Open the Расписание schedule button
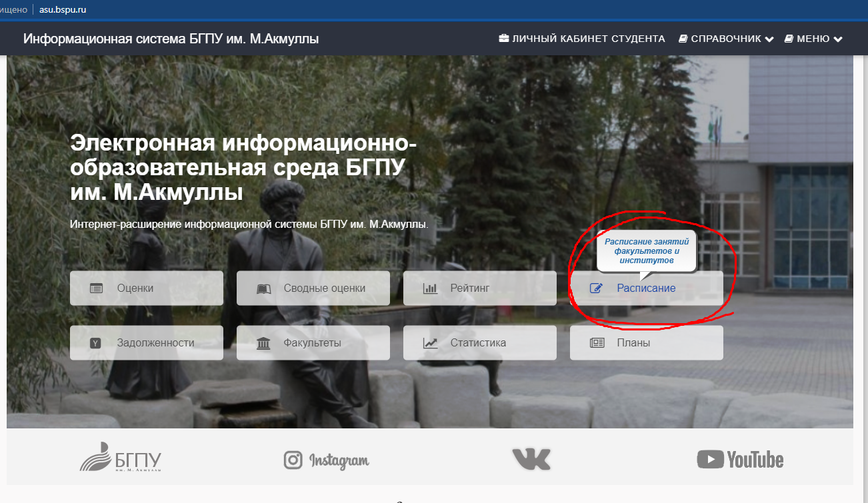 [x=645, y=288]
